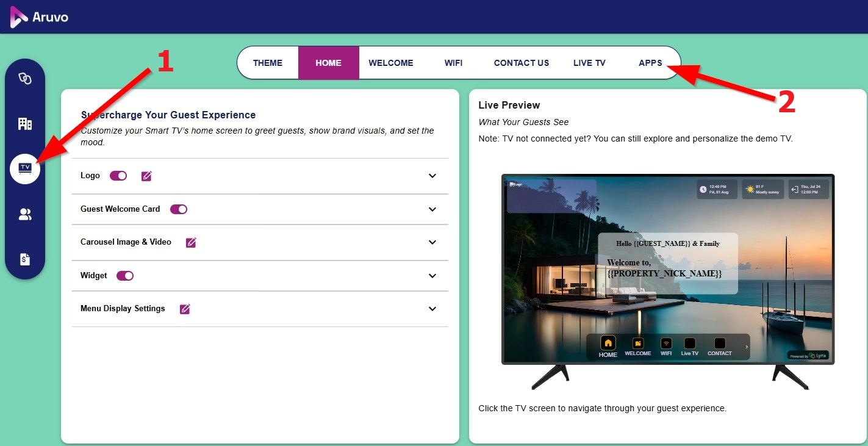Switch to the THEME tab

pos(268,63)
